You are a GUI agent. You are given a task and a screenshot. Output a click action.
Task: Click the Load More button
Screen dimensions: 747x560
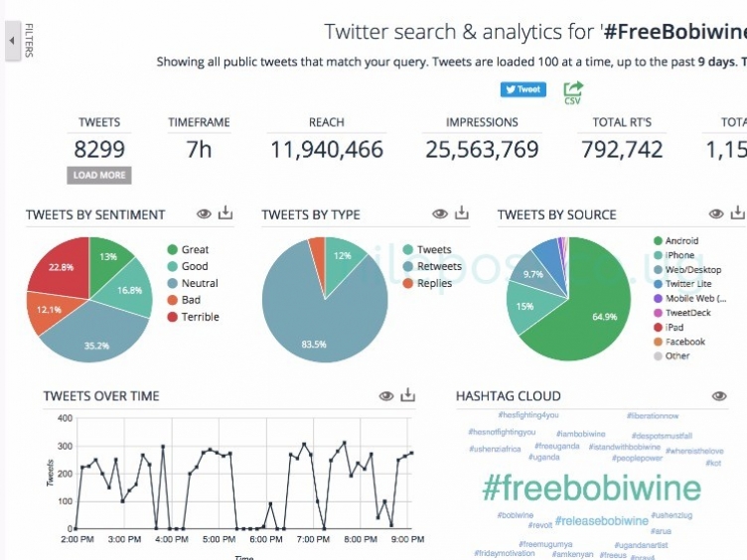[x=99, y=176]
